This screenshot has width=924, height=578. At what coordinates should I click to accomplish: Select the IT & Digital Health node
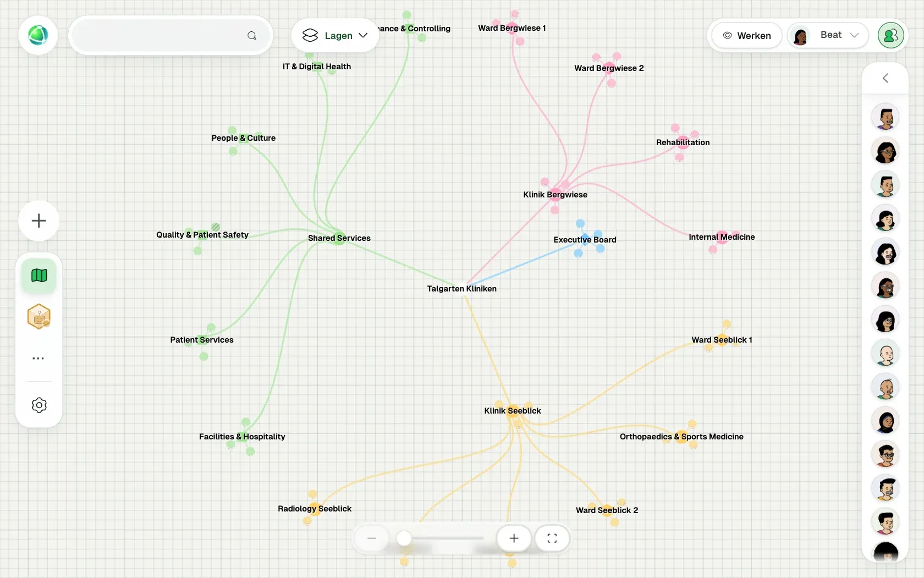(x=317, y=67)
